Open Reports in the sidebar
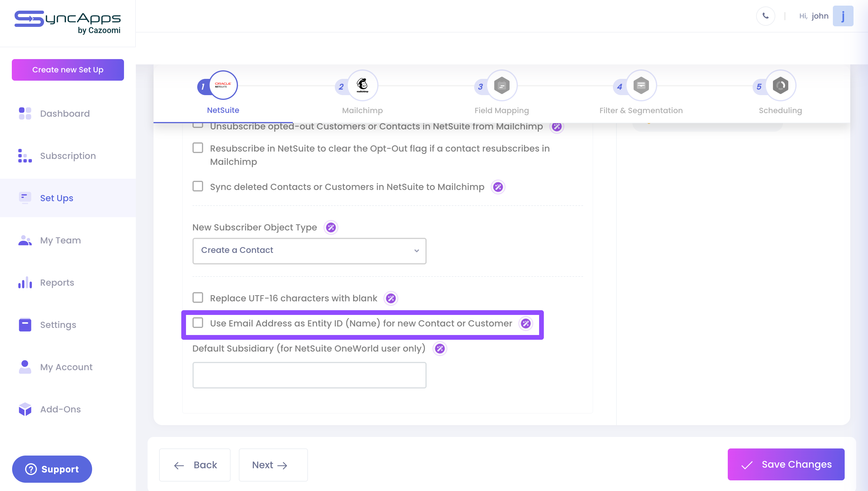The height and width of the screenshot is (491, 868). pos(57,283)
